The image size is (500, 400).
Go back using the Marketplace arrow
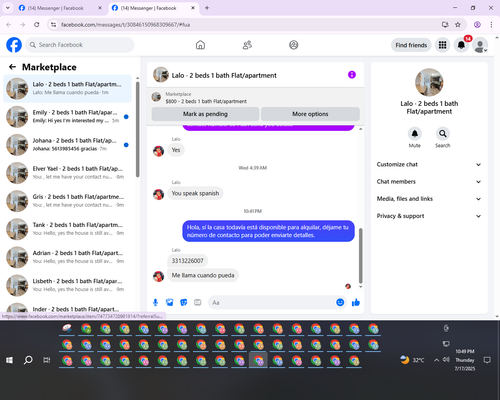click(x=12, y=67)
